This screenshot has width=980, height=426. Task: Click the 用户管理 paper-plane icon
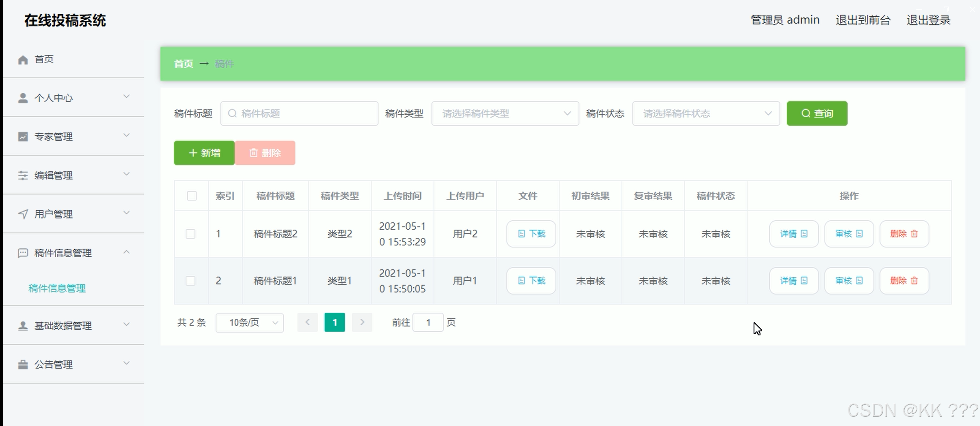coord(22,214)
